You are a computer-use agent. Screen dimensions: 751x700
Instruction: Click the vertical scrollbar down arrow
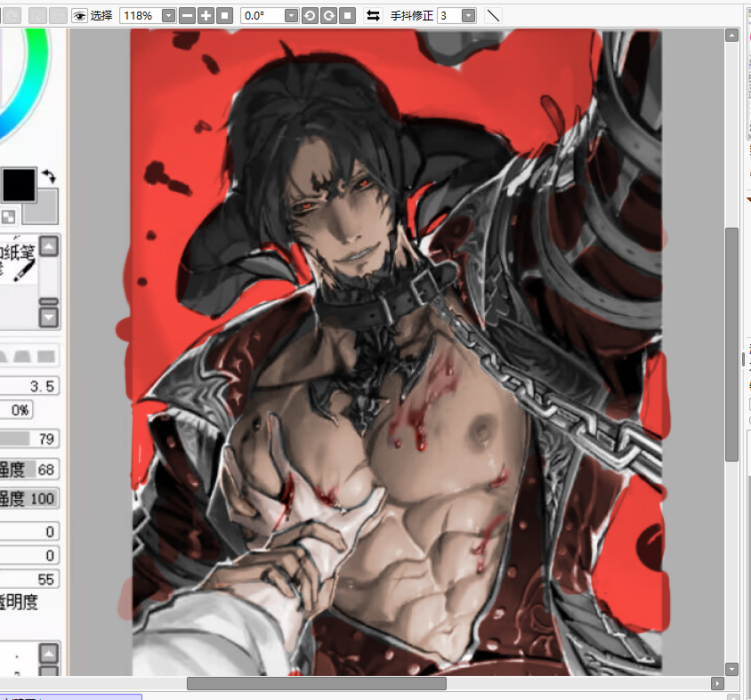click(x=731, y=669)
